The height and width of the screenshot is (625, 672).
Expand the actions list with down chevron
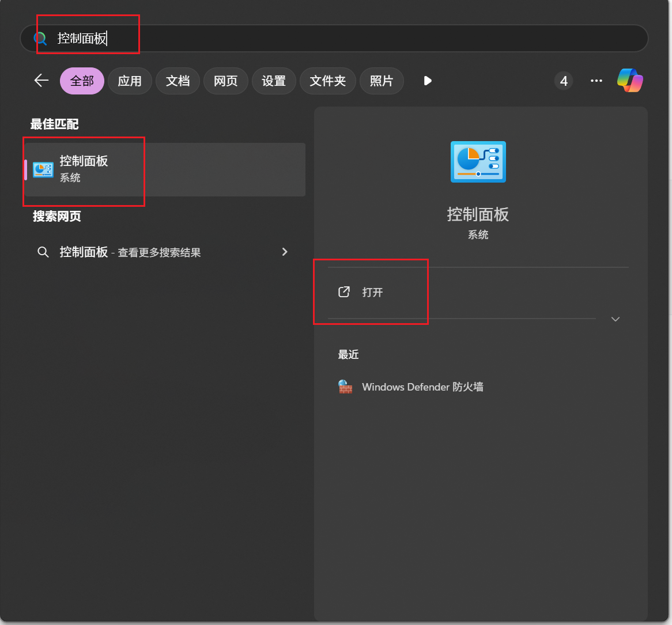click(615, 319)
